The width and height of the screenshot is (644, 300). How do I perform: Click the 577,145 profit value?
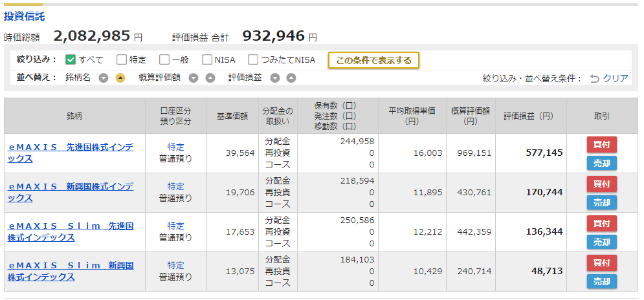(x=544, y=153)
